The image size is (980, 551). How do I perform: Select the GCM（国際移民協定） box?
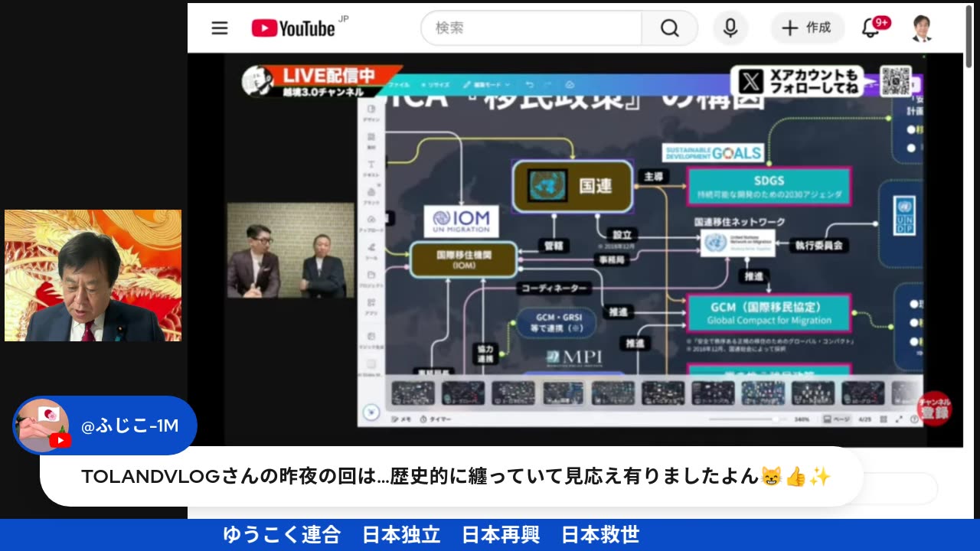coord(769,312)
